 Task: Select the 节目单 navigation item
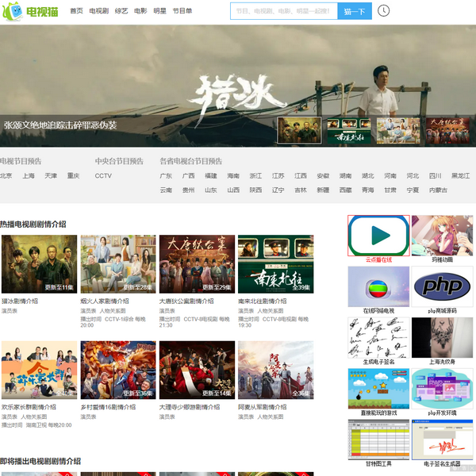pos(182,11)
